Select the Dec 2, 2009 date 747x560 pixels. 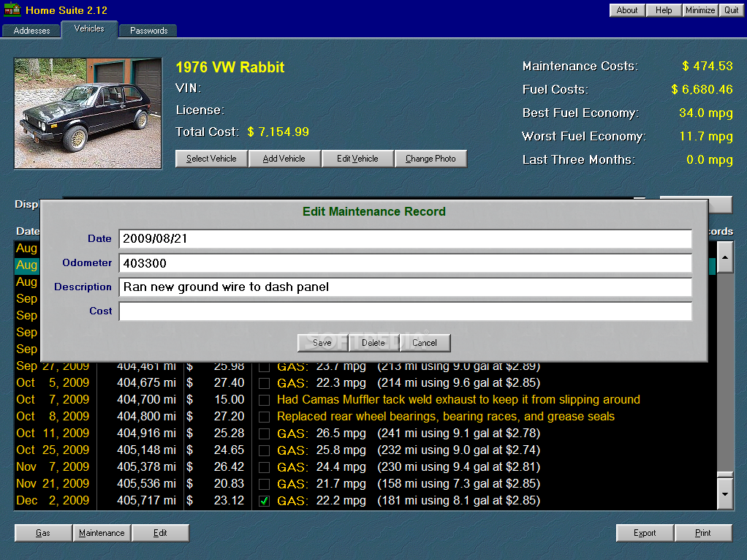coord(53,501)
